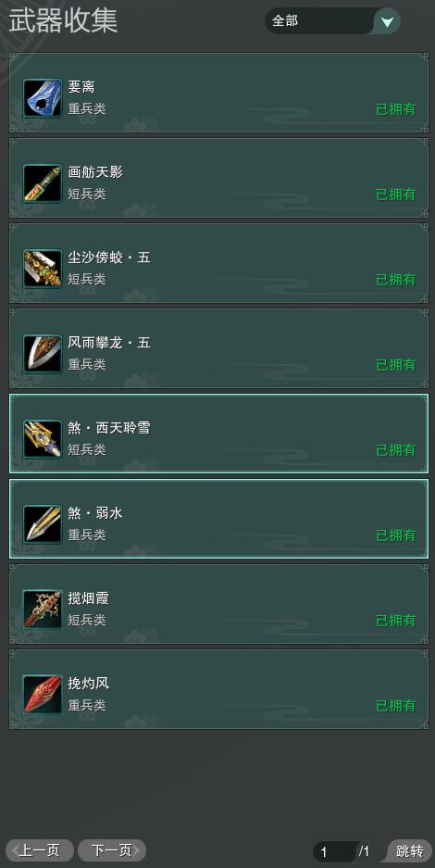Open the 风雨攀龙·五 blade icon
This screenshot has height=868, width=435.
[x=43, y=354]
